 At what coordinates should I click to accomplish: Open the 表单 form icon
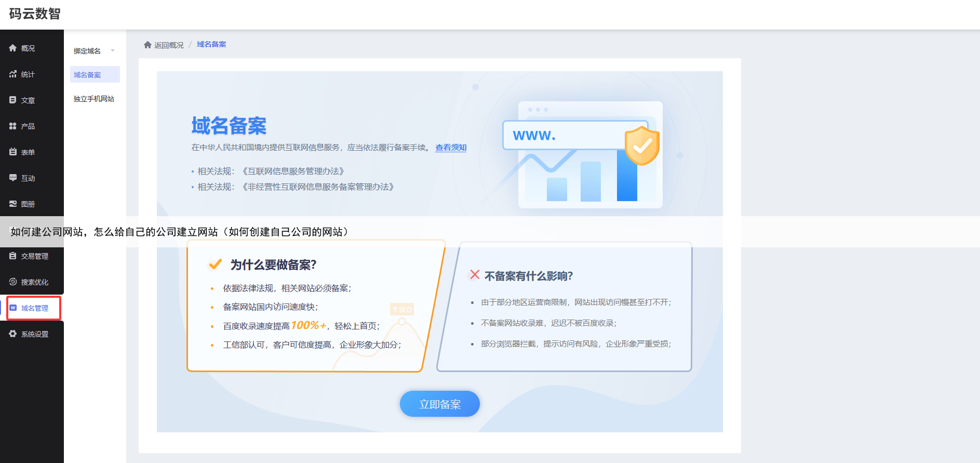pos(13,152)
